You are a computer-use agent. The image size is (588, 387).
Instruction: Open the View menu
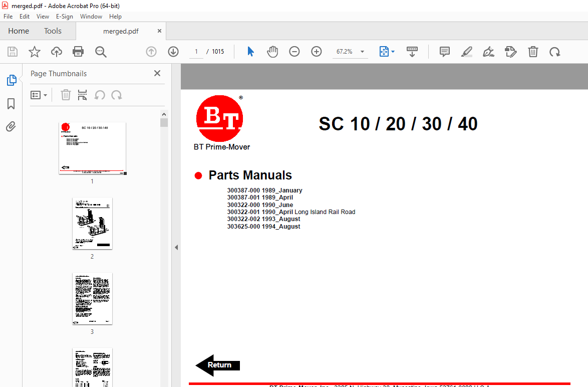tap(43, 17)
